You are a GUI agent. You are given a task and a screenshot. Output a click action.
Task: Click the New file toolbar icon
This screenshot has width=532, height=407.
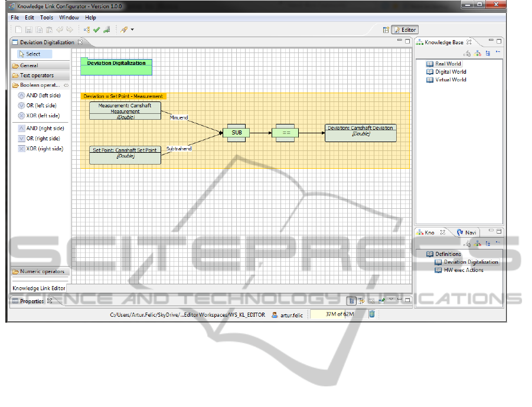(x=18, y=29)
